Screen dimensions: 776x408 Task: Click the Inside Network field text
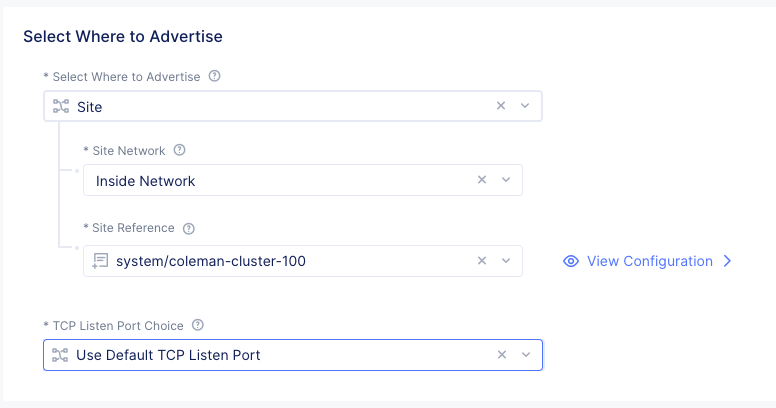(146, 181)
